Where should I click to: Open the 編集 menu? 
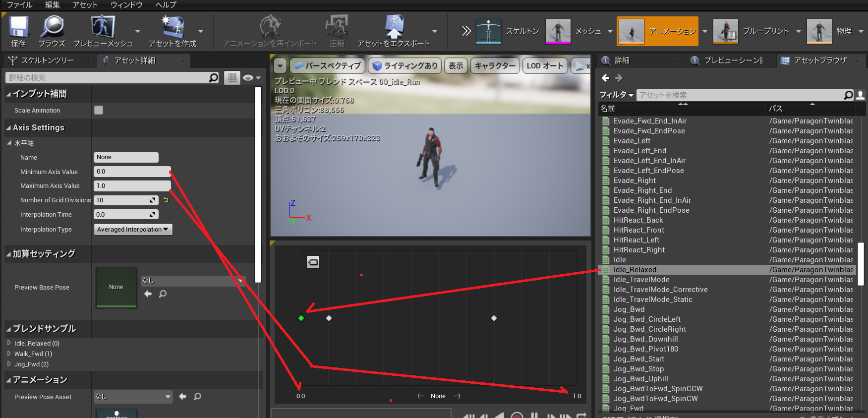pyautogui.click(x=53, y=5)
